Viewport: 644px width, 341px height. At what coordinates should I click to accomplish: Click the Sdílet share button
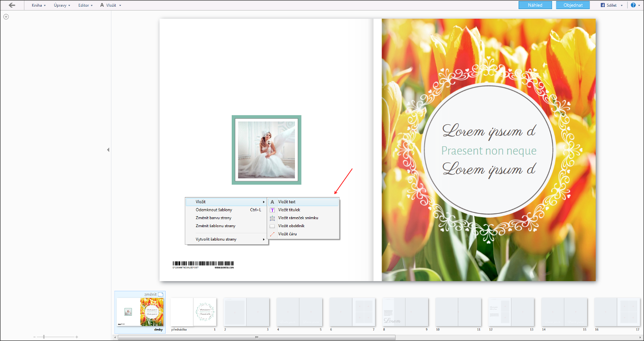coord(611,5)
